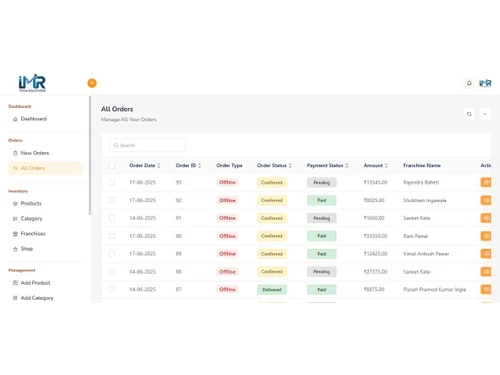
Task: Click the refresh orders icon button
Action: 469,114
